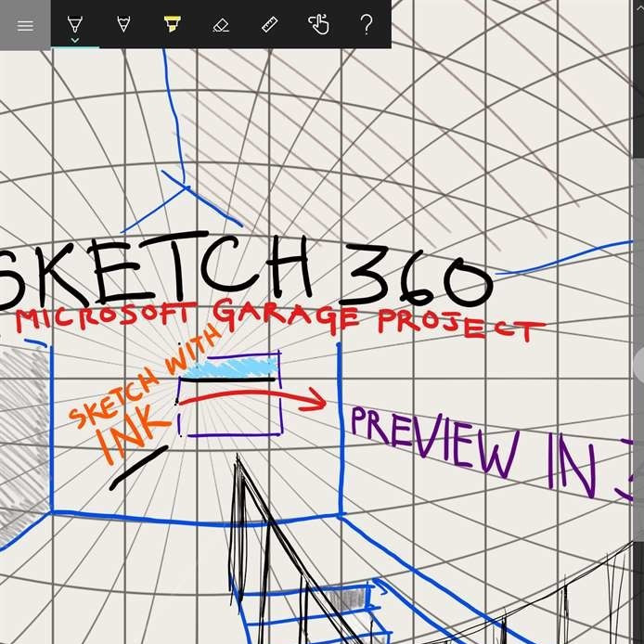Image resolution: width=644 pixels, height=644 pixels.
Task: Toggle the ruler tool
Action: tap(270, 25)
